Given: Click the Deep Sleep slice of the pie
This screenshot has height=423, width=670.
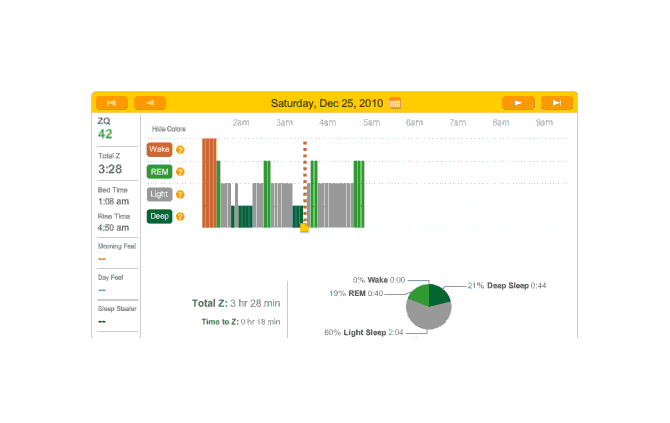Looking at the screenshot, I should [x=439, y=294].
